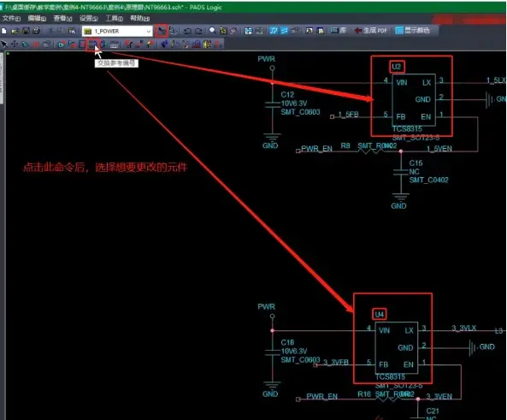Viewport: 507px width, 420px height.
Task: Redo the last undone action
Action: pyautogui.click(x=198, y=31)
